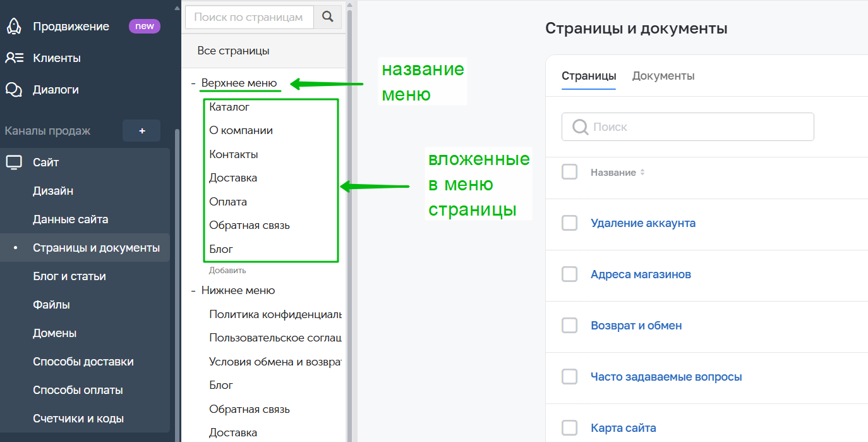Click the Сайт monitor icon

pos(14,163)
